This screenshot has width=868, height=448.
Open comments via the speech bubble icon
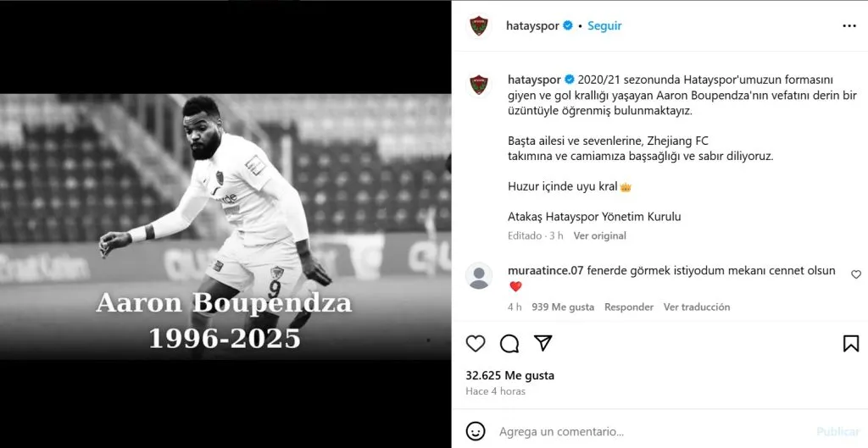click(509, 344)
